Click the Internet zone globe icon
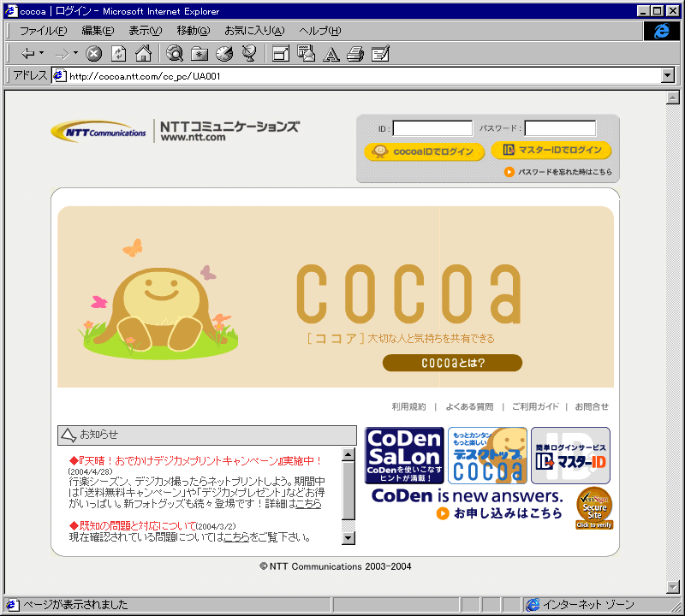This screenshot has height=616, width=685. [533, 605]
